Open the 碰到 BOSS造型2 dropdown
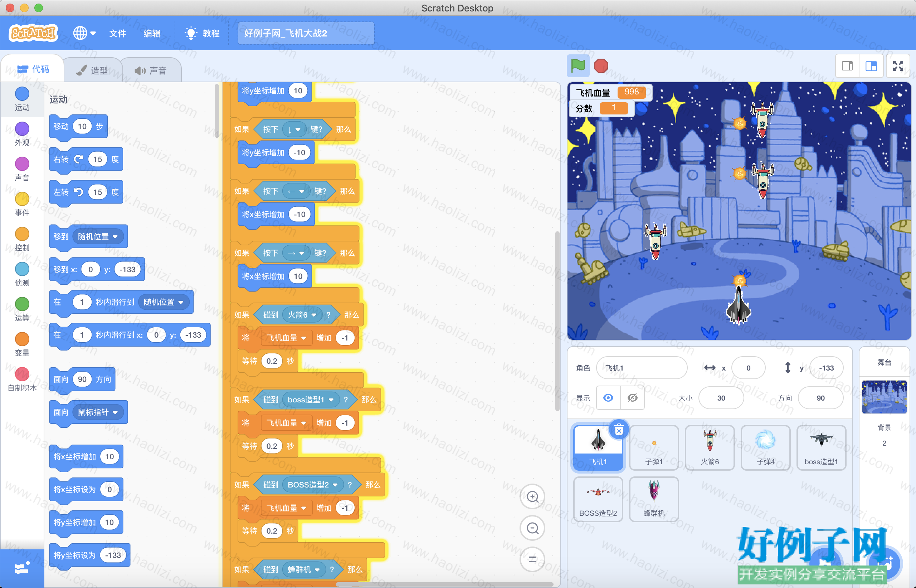The image size is (916, 588). (312, 485)
